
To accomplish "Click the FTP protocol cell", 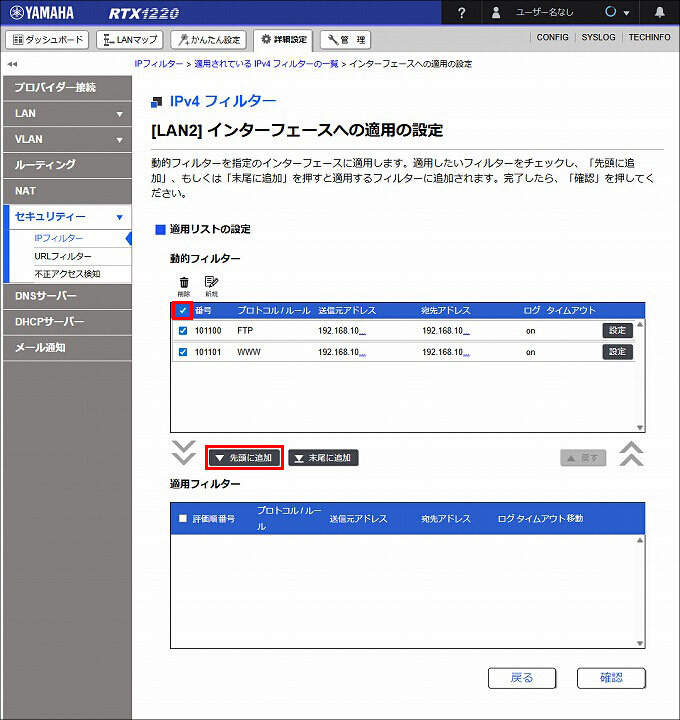I will [245, 331].
